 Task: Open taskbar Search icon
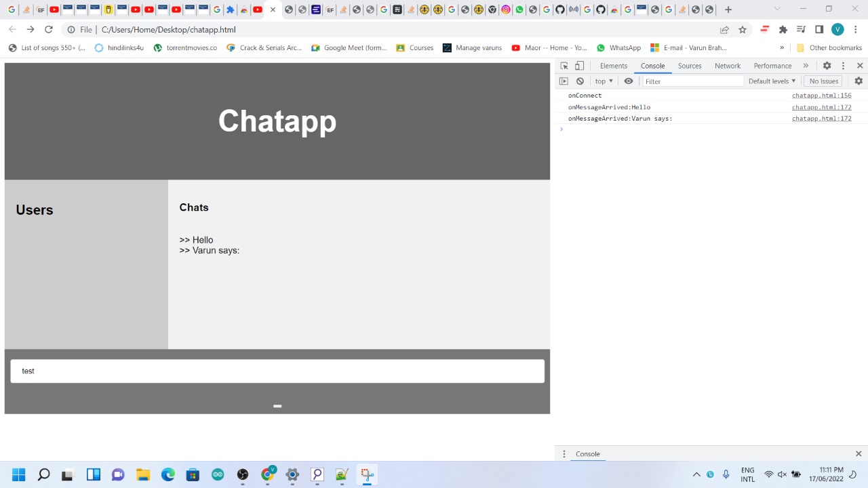pos(43,474)
